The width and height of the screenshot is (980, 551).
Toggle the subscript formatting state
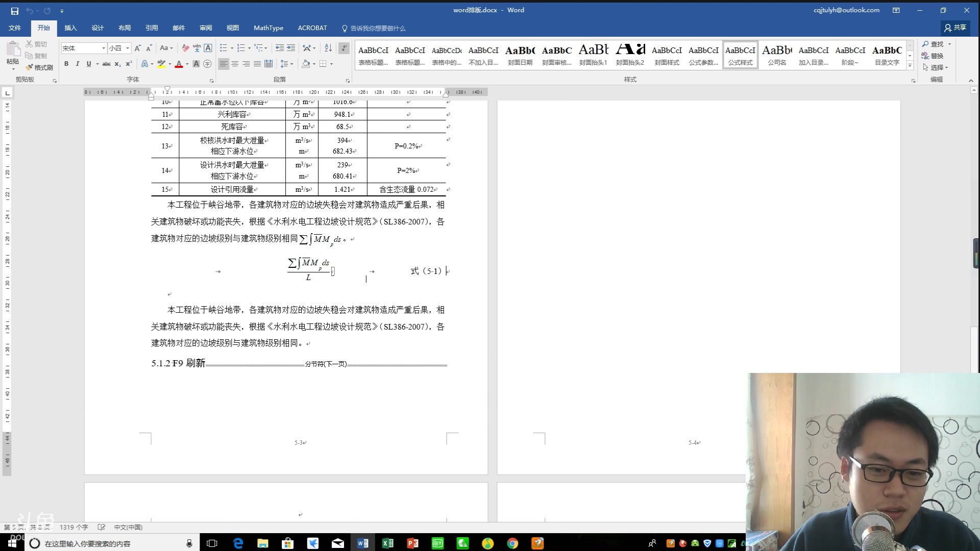[x=117, y=64]
